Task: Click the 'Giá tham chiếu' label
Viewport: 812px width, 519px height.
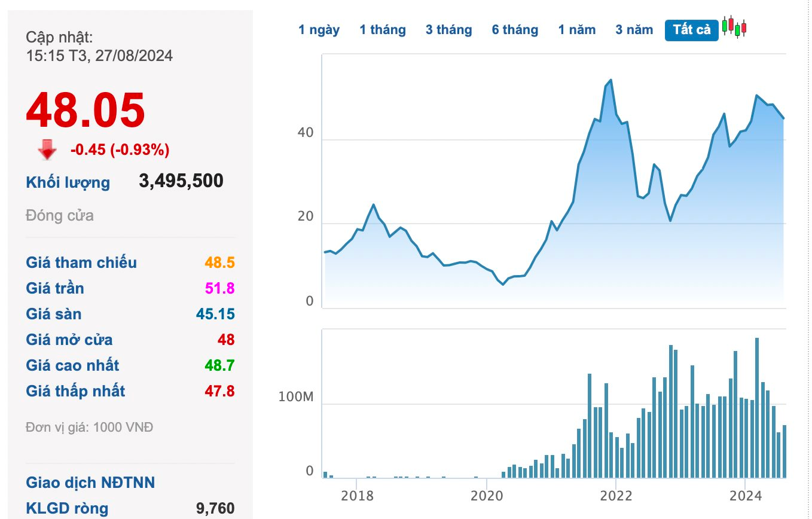Action: [x=81, y=262]
